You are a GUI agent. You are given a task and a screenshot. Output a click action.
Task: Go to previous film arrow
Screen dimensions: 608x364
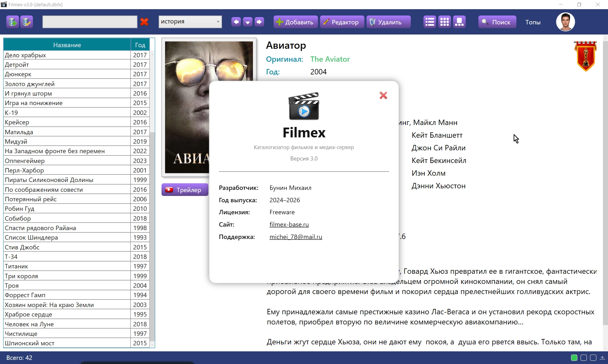point(236,22)
